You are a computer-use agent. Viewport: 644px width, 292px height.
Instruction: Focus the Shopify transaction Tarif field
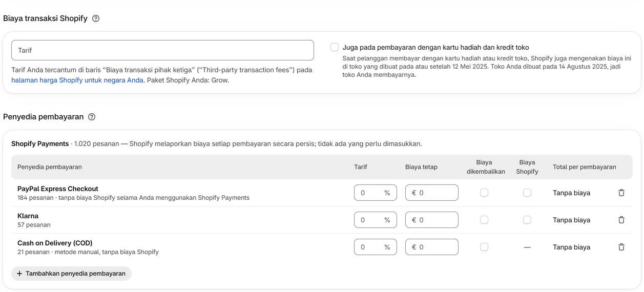point(162,50)
